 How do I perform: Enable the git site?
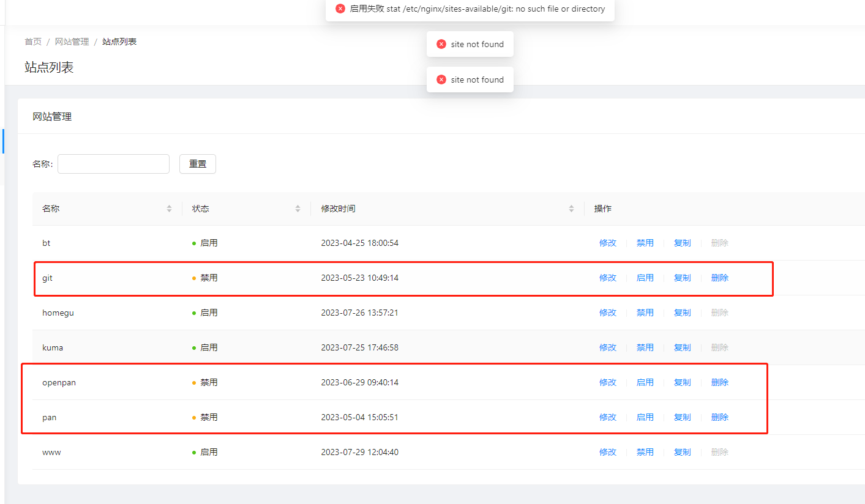pyautogui.click(x=645, y=277)
